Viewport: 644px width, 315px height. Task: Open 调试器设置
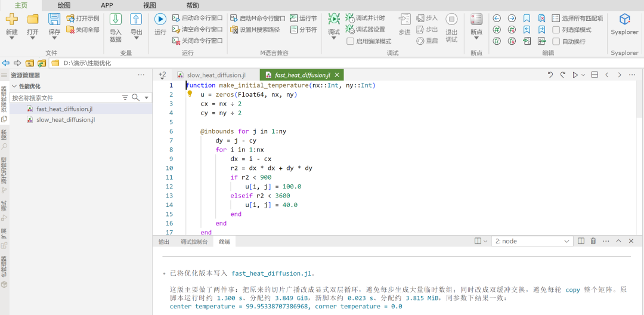point(365,30)
